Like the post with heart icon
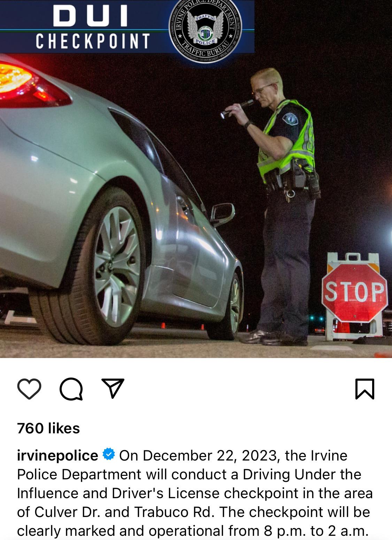The image size is (392, 540). coord(29,389)
